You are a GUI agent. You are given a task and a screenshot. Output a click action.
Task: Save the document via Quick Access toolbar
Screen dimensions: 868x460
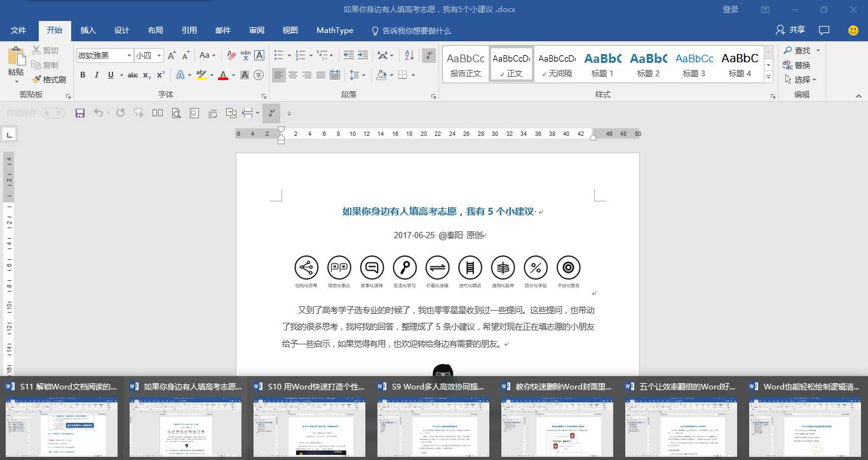79,113
